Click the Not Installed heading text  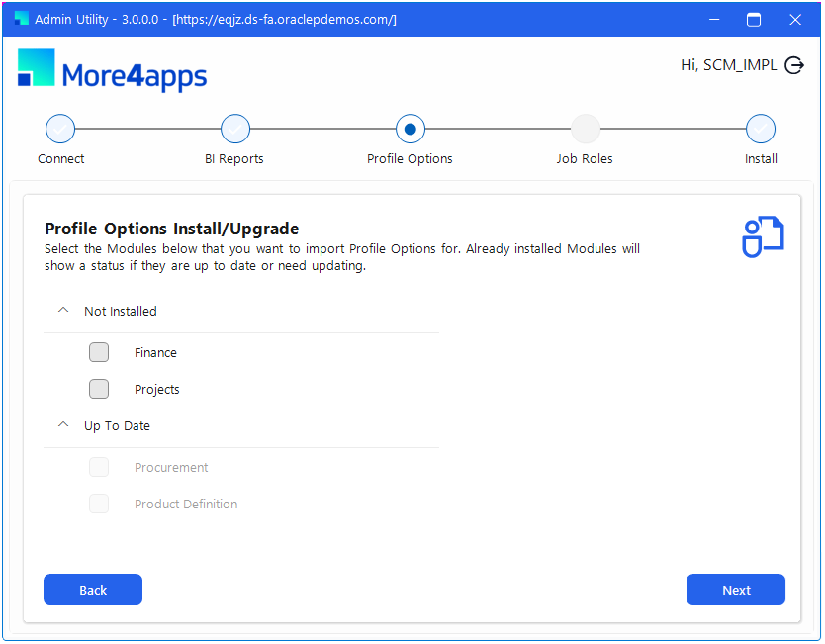point(121,312)
